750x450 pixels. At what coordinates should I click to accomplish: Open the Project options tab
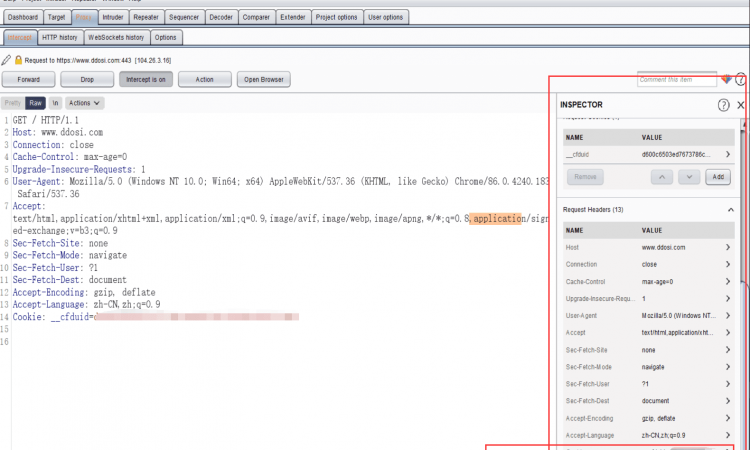(x=336, y=17)
